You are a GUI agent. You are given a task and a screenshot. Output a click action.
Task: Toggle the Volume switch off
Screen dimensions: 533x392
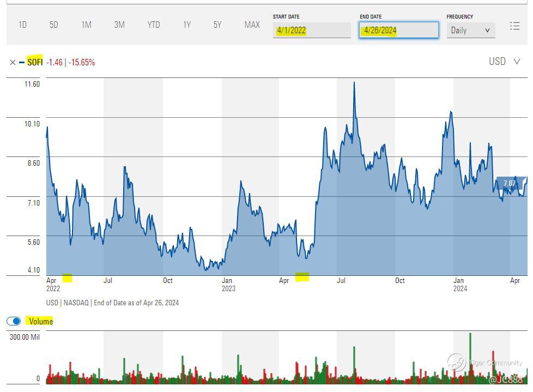(14, 321)
